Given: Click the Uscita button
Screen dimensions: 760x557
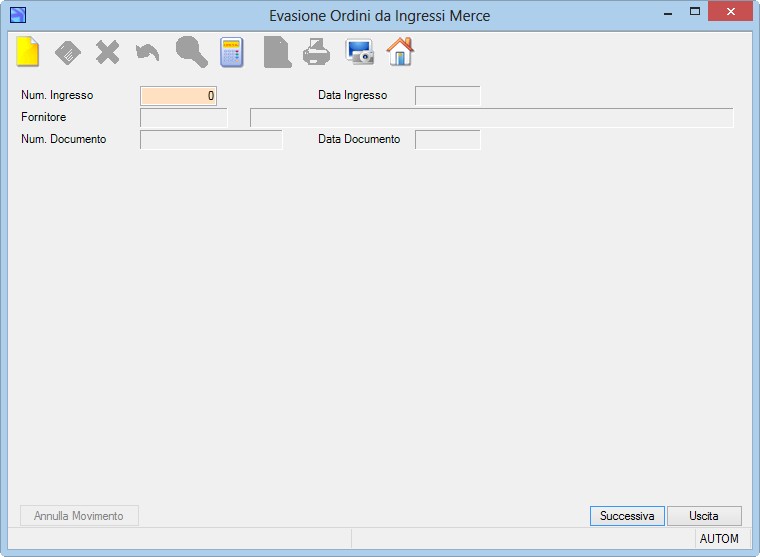Looking at the screenshot, I should point(704,516).
